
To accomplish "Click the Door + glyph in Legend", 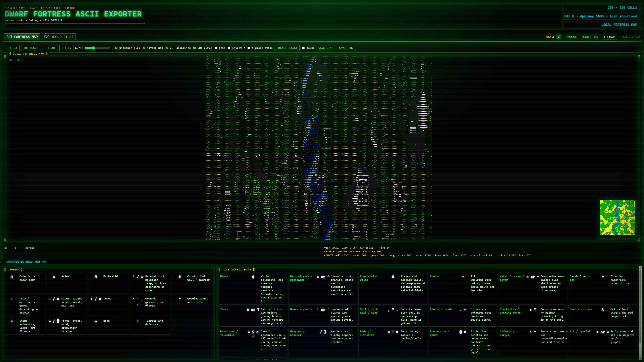I will pyautogui.click(x=12, y=299).
